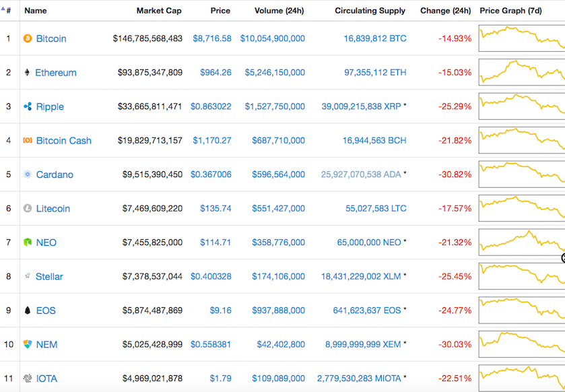Open Ethereum's 7-day price graph
Screen dimensions: 565x392
tap(522, 73)
